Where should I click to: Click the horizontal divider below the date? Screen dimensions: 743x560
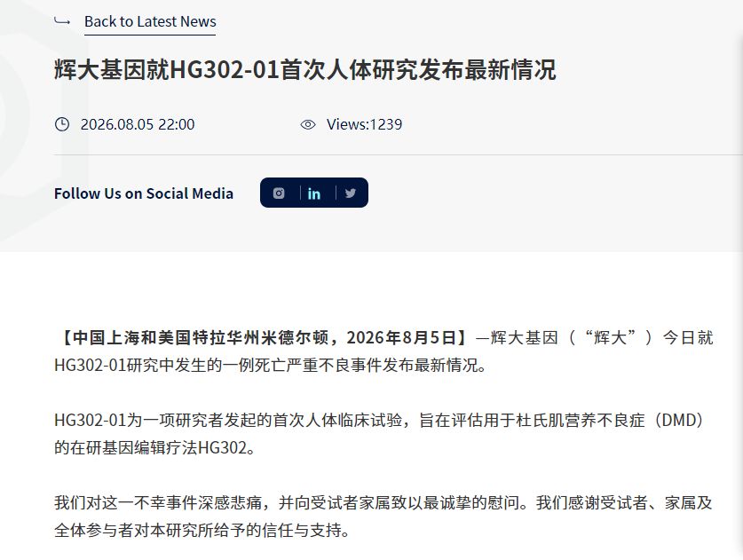pos(398,154)
